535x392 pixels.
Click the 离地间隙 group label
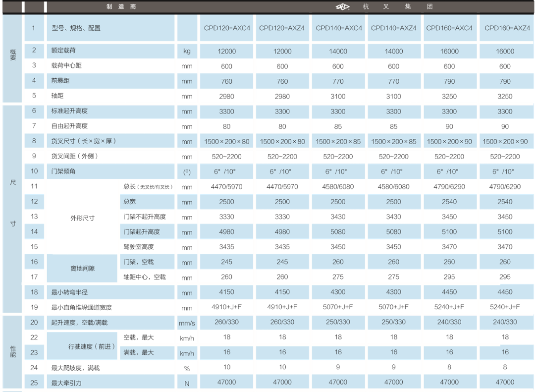click(83, 269)
